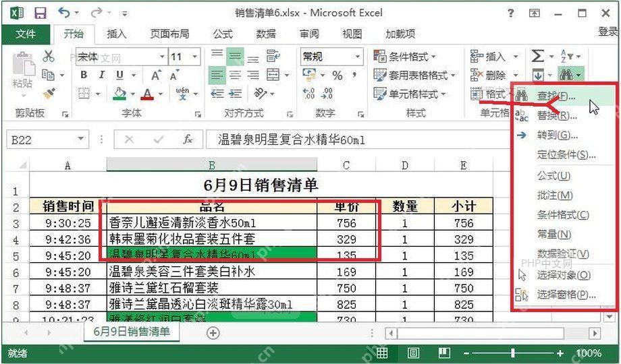
Task: Apply the fill color bucket
Action: [x=119, y=94]
